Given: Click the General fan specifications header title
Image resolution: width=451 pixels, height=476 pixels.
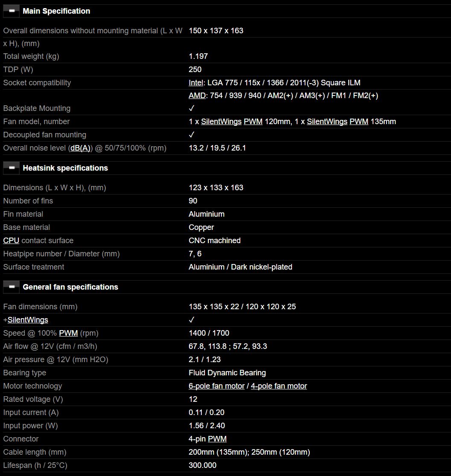Looking at the screenshot, I should pos(70,287).
